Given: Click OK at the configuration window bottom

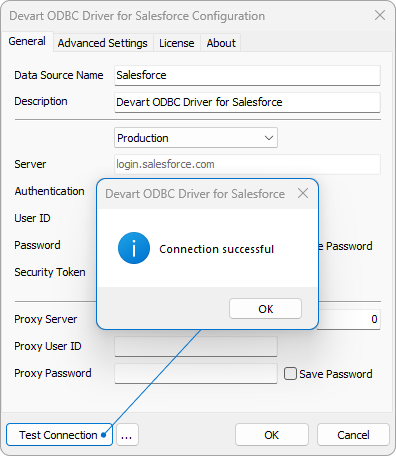Looking at the screenshot, I should coord(272,435).
